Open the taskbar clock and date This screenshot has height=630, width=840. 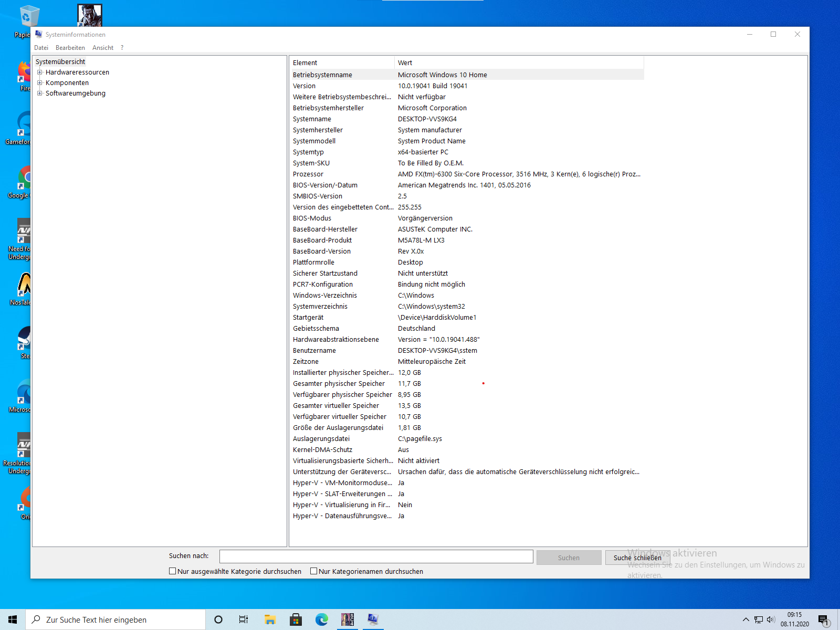(x=794, y=619)
